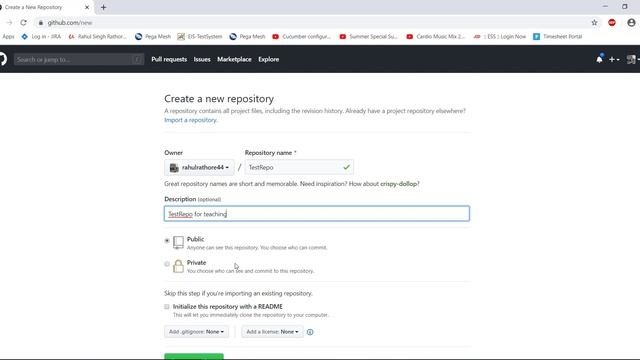640x360 pixels.
Task: Open the Cucumber configur... bookmark
Action: [x=302, y=36]
